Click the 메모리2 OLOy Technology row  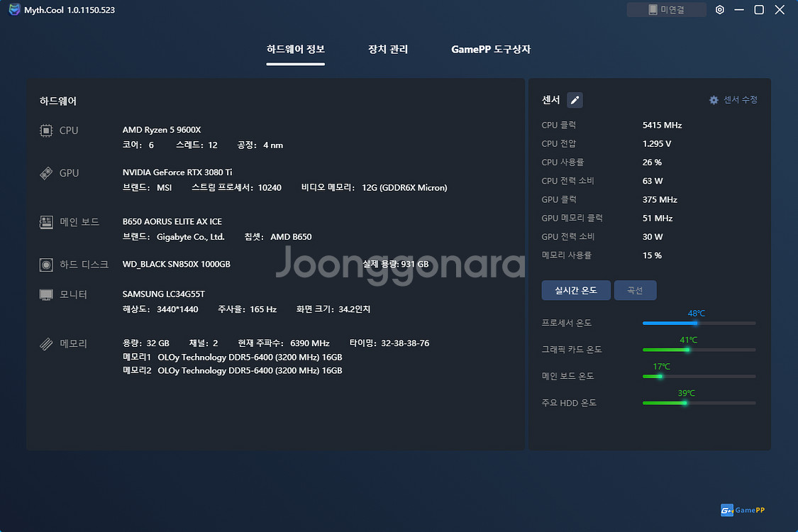click(232, 370)
